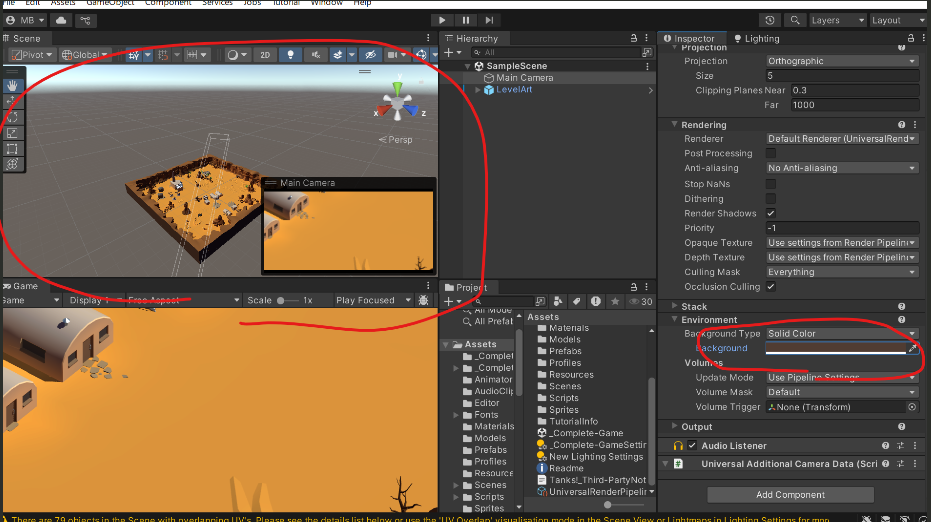Viewport: 931px width, 522px height.
Task: Toggle scene visibility eye icon
Action: click(x=370, y=55)
